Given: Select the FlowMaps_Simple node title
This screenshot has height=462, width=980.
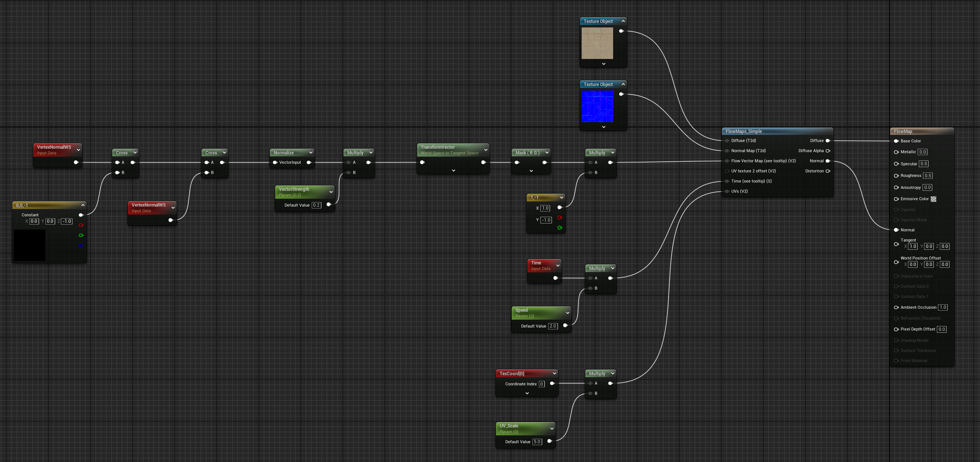Looking at the screenshot, I should click(x=744, y=131).
